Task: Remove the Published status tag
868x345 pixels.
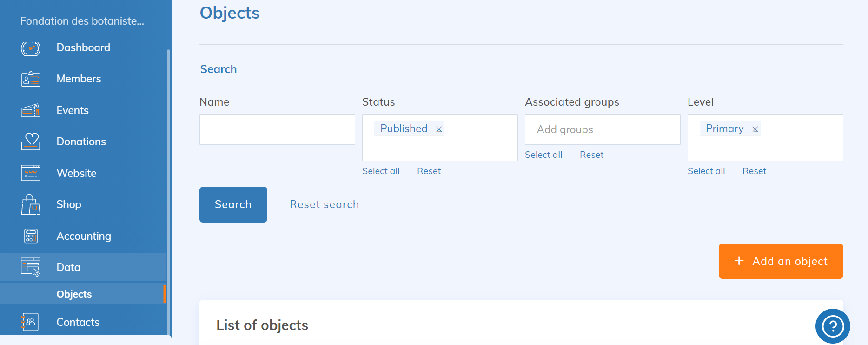Action: [439, 129]
